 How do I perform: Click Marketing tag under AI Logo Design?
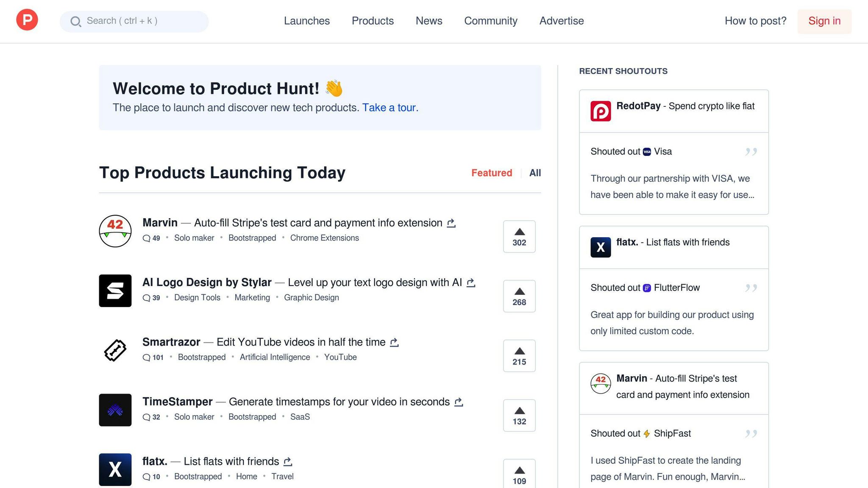[252, 298]
